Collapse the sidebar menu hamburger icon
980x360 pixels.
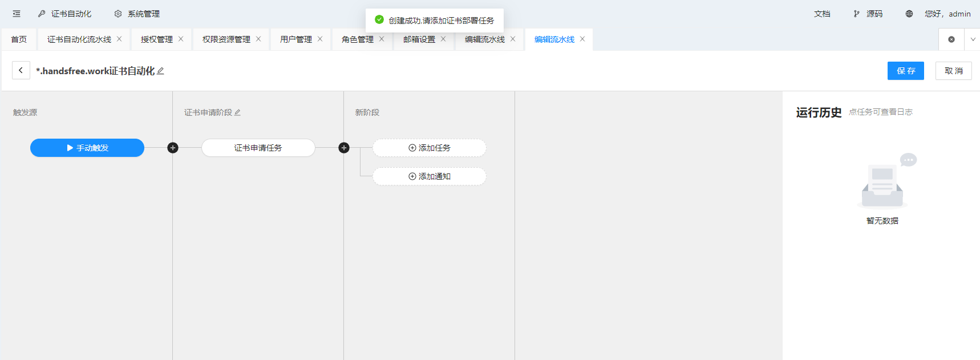(x=17, y=14)
